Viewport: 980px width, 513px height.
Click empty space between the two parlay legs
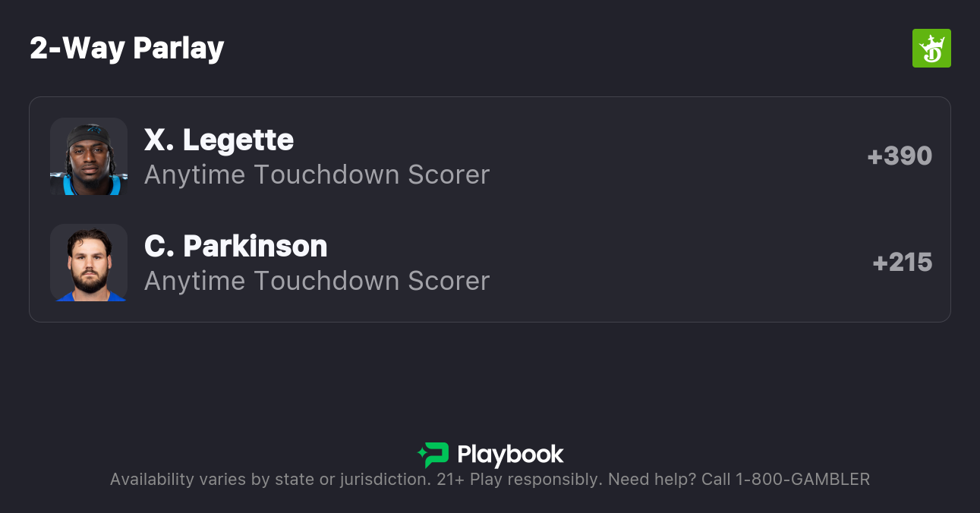click(x=607, y=209)
